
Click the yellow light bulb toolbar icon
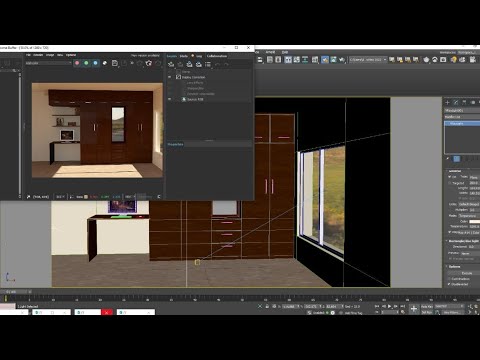pyautogui.click(x=454, y=60)
